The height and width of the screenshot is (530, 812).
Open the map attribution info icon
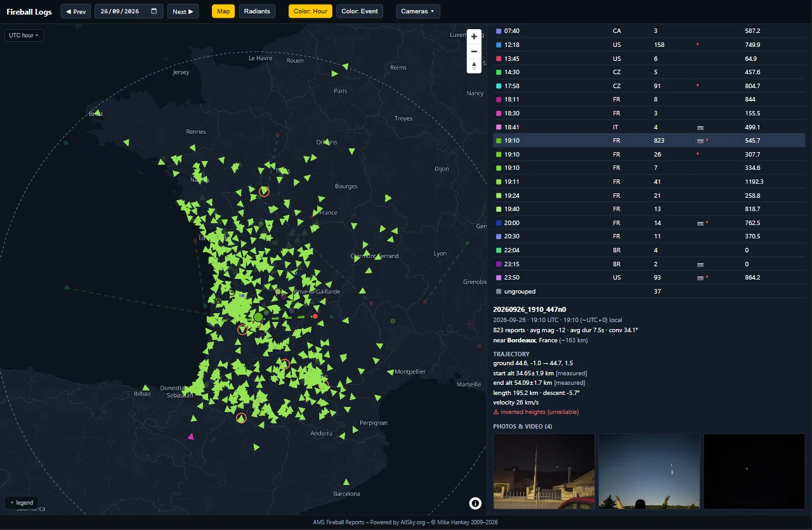click(475, 503)
